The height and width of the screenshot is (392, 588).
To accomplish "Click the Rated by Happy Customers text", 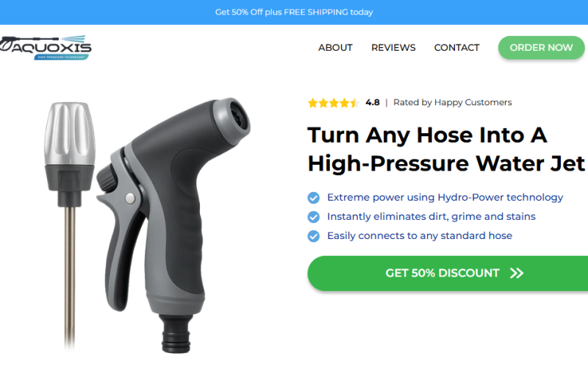I will (452, 102).
